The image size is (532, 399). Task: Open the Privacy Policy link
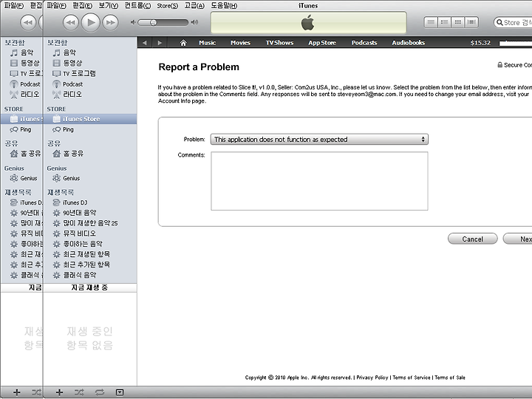tap(372, 378)
